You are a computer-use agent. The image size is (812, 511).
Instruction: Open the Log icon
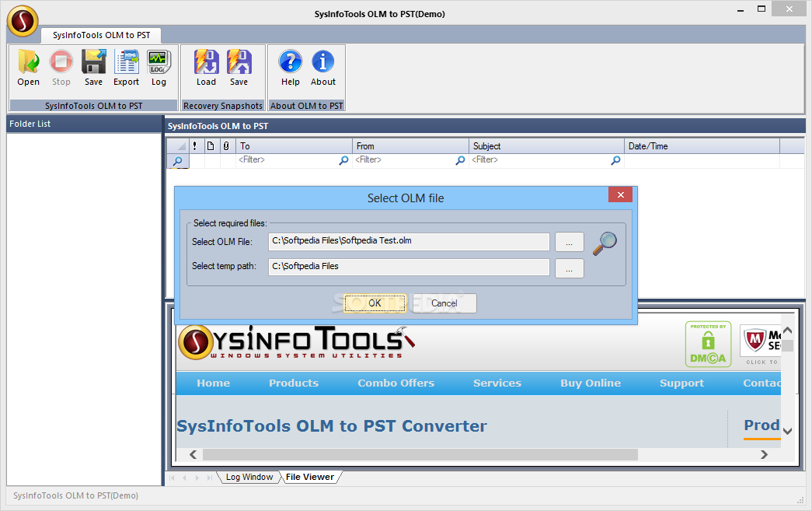[x=159, y=68]
